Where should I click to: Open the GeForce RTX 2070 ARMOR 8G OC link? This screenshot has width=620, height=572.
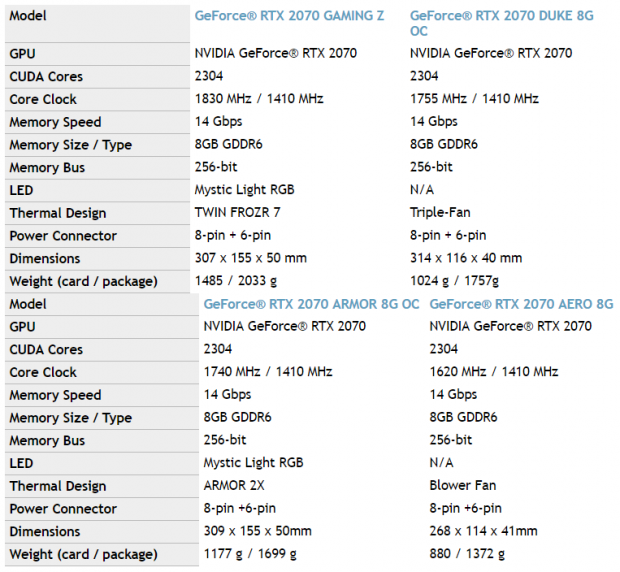[311, 304]
